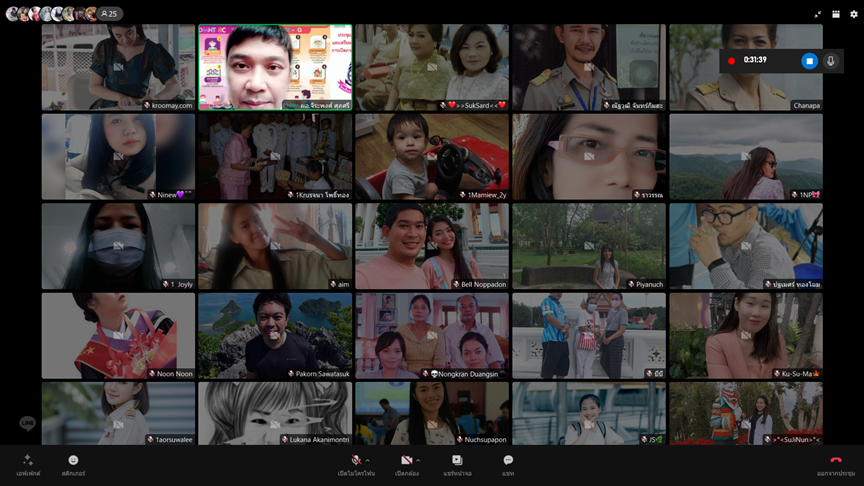Select Noon Noon video tile
This screenshot has height=486, width=864.
[x=118, y=336]
